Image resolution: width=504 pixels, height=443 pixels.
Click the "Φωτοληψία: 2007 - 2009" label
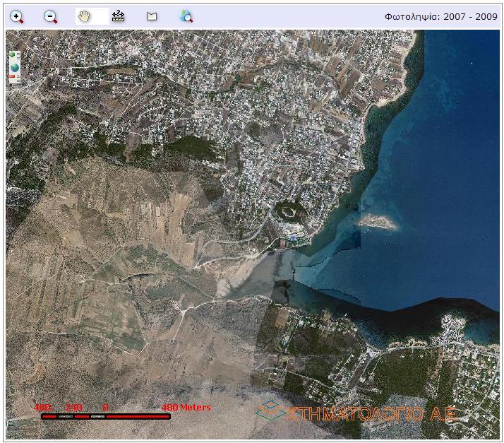441,17
